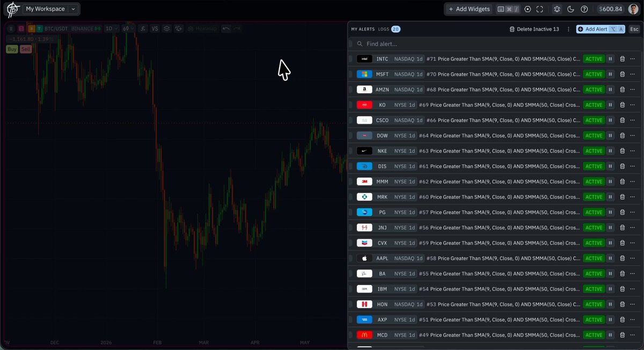Click the green Buy button
Viewport: 644px width, 350px height.
pyautogui.click(x=12, y=49)
